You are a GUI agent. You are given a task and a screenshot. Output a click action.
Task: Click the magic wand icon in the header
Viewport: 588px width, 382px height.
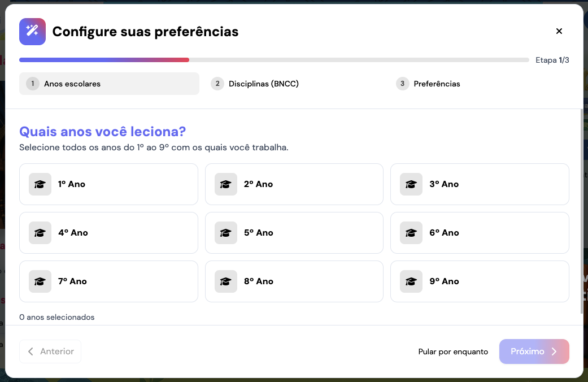point(32,32)
